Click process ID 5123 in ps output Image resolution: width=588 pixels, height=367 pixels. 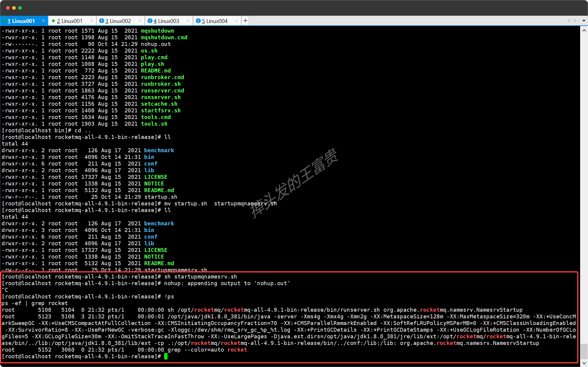coord(45,317)
